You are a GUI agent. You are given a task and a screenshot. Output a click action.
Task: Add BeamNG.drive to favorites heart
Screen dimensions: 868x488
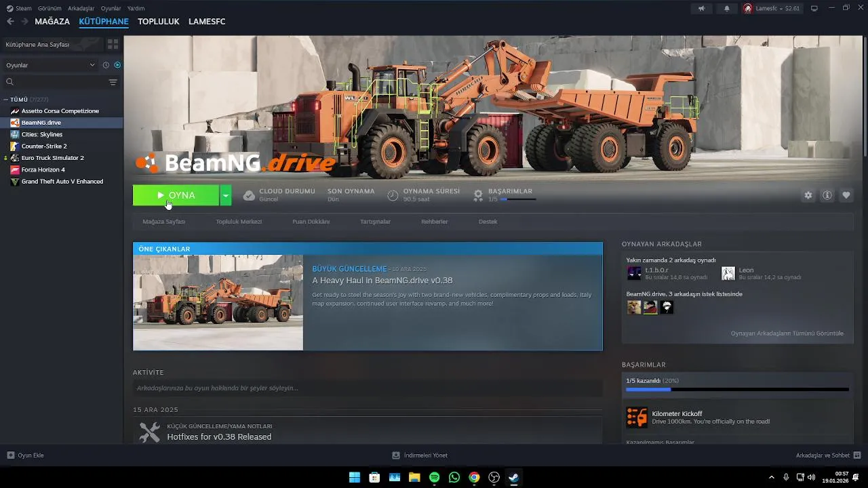tap(846, 195)
